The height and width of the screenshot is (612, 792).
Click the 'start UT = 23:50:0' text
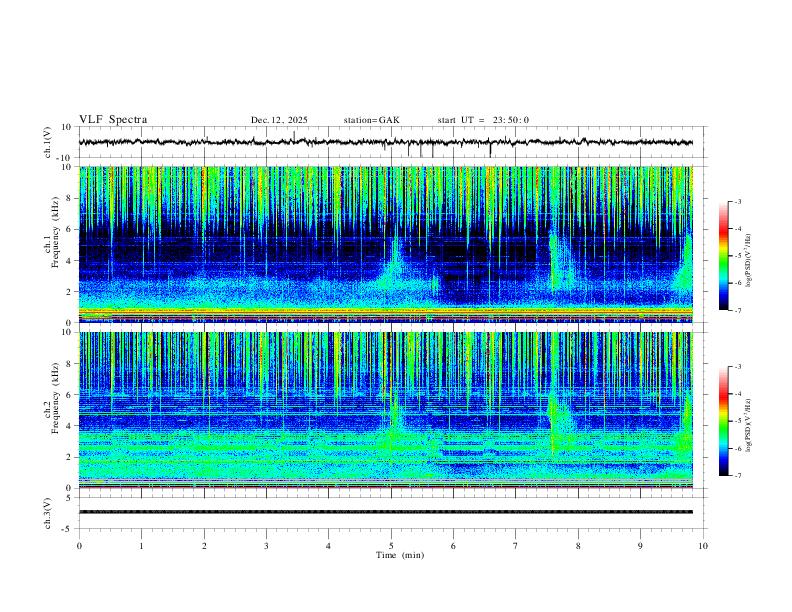pos(483,120)
